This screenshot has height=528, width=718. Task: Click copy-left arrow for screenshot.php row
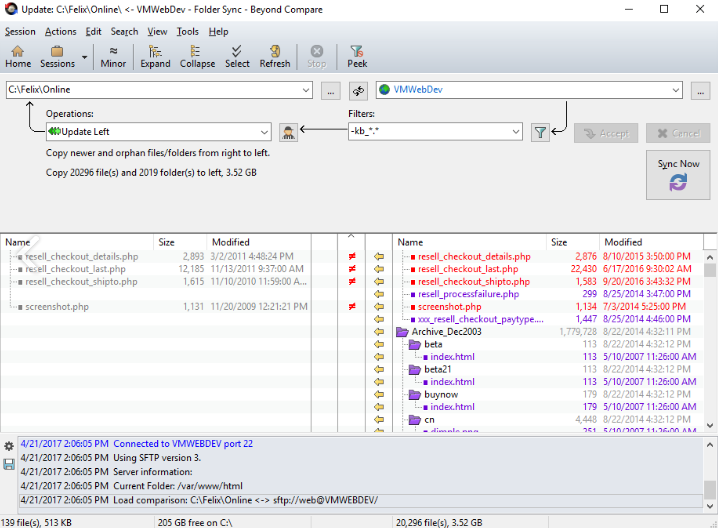pyautogui.click(x=379, y=307)
